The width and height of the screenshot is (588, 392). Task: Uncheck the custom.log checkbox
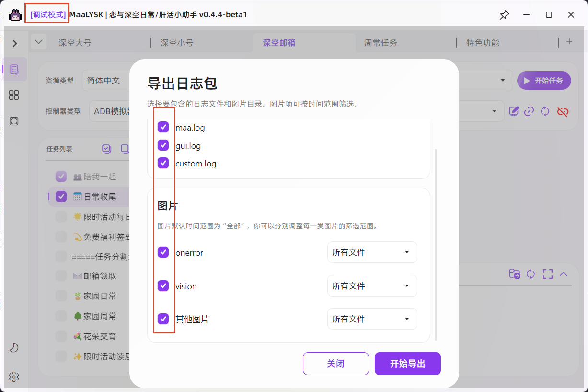point(163,163)
